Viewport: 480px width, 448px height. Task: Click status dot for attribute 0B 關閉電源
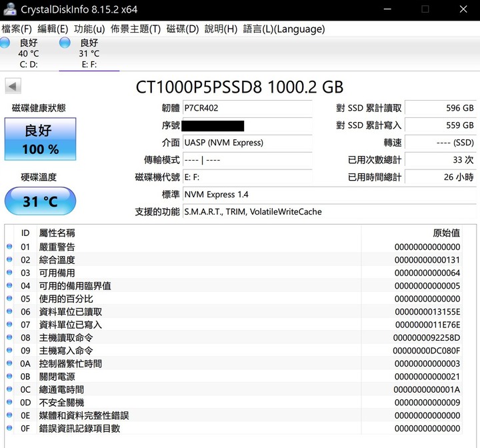[9, 376]
